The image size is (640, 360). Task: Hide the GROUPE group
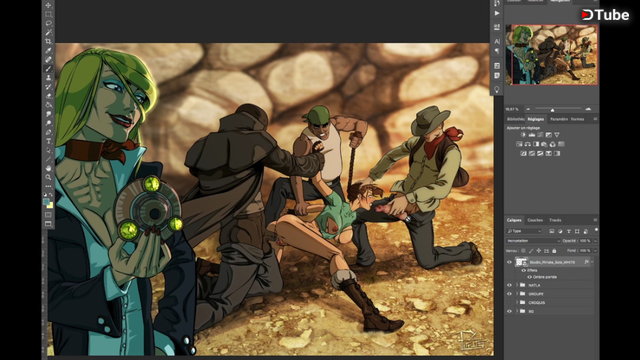[509, 294]
